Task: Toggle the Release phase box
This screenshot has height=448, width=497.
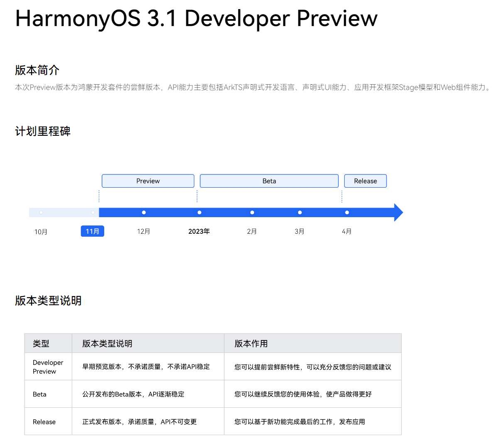Action: click(365, 181)
